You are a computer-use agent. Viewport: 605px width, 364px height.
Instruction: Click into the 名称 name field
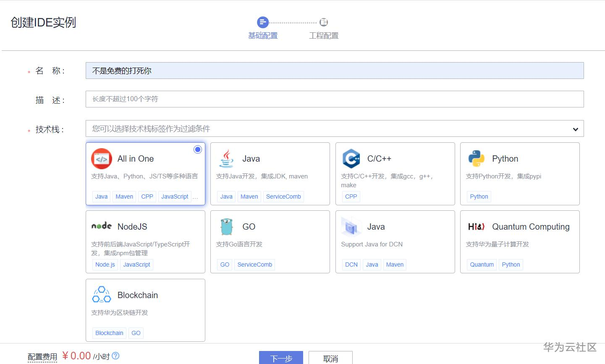334,71
